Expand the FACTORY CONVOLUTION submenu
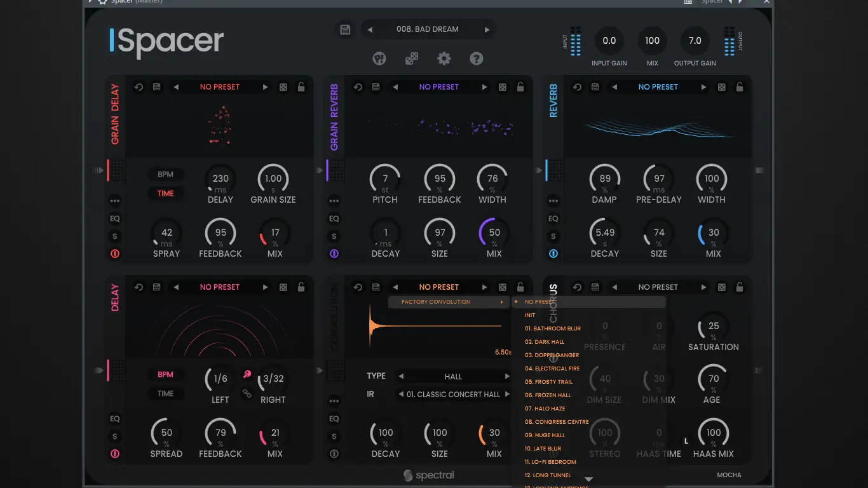 click(450, 302)
